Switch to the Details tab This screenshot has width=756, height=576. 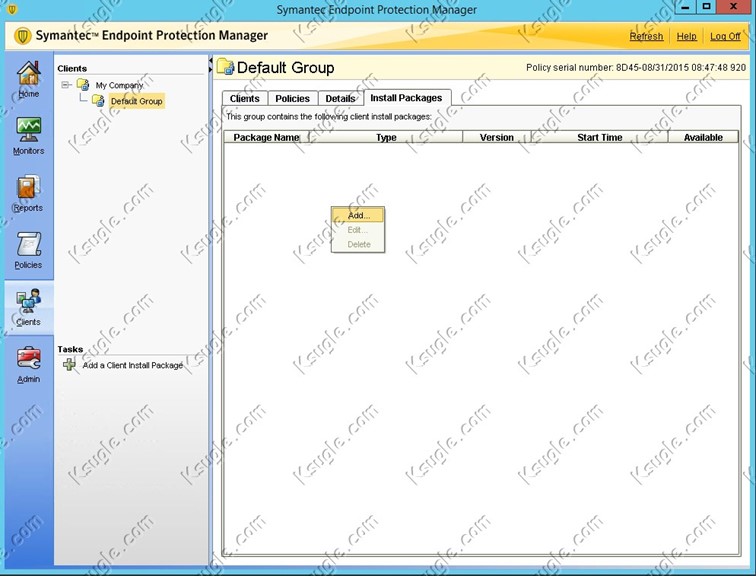pyautogui.click(x=340, y=98)
